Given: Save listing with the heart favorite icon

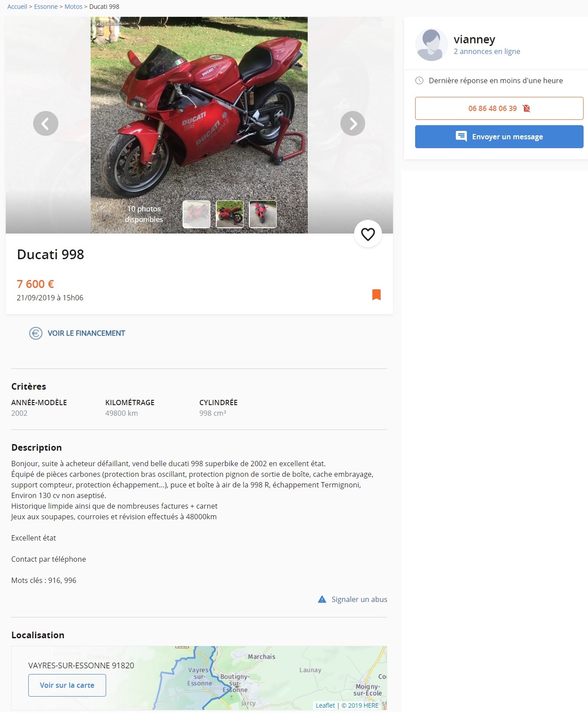Looking at the screenshot, I should coord(368,234).
